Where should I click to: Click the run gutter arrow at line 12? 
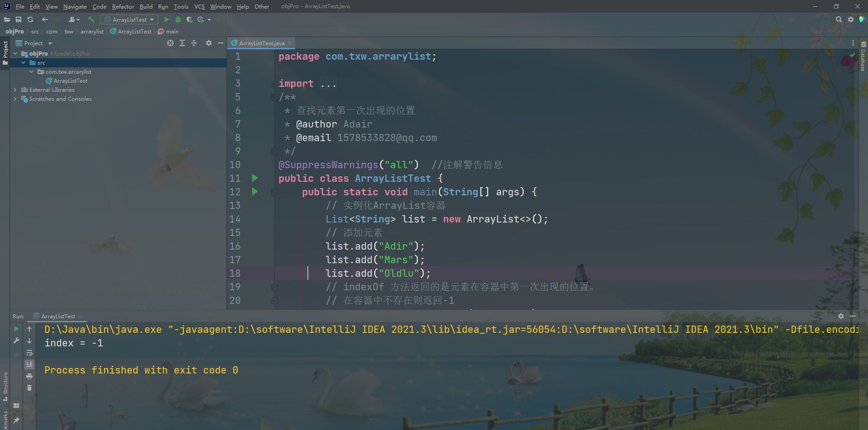click(x=255, y=192)
